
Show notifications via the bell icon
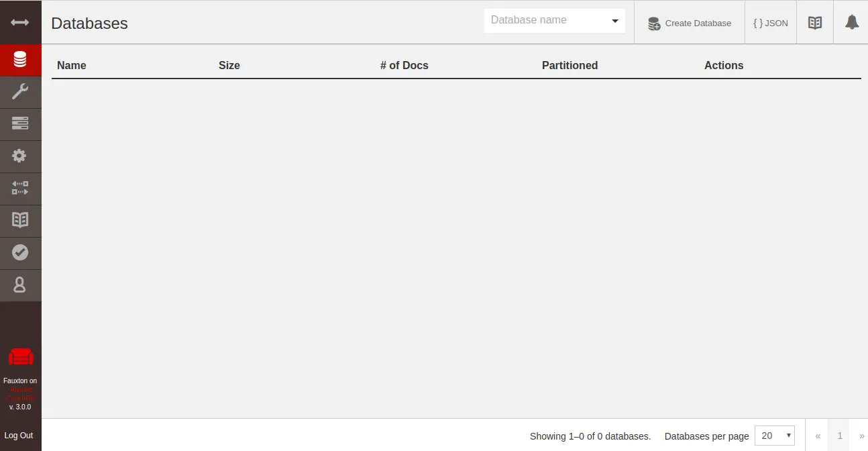pos(851,23)
